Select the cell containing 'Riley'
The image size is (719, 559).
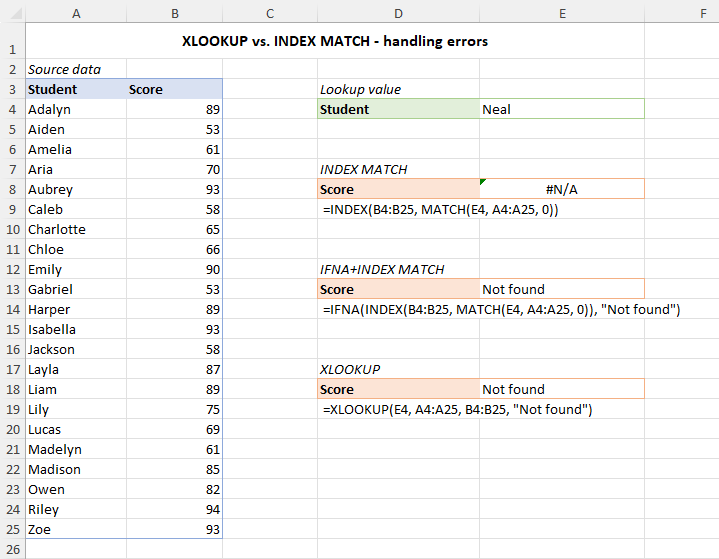pos(76,509)
